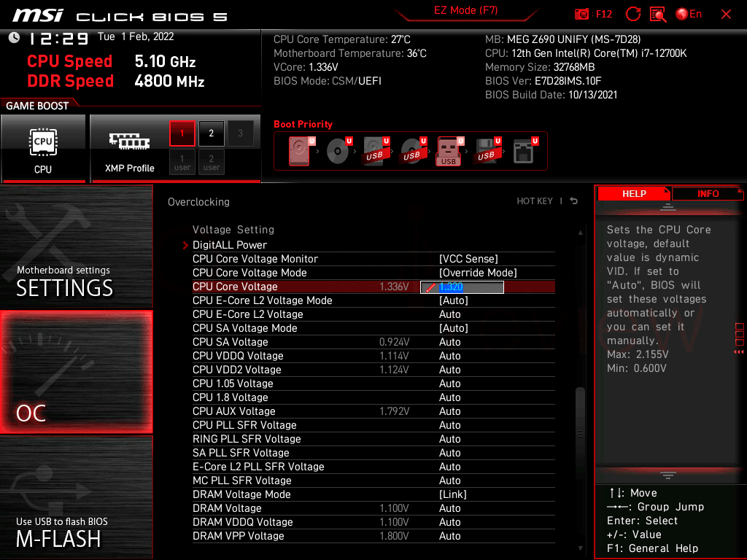Select XMP user profile 2
This screenshot has height=560, width=747.
[211, 162]
